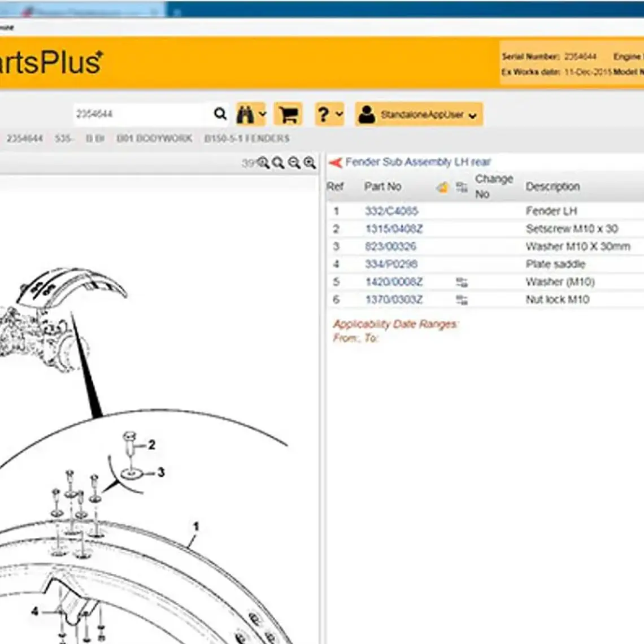Select the Fender LH description

[x=551, y=211]
